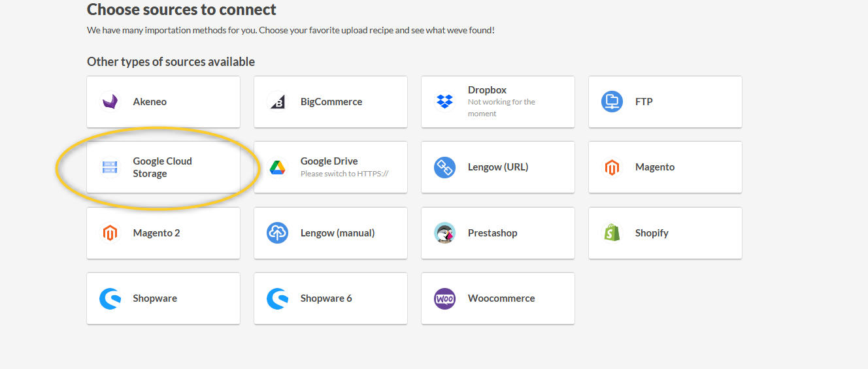Click the purple Akeneo logo icon
This screenshot has height=369, width=868.
(x=110, y=102)
